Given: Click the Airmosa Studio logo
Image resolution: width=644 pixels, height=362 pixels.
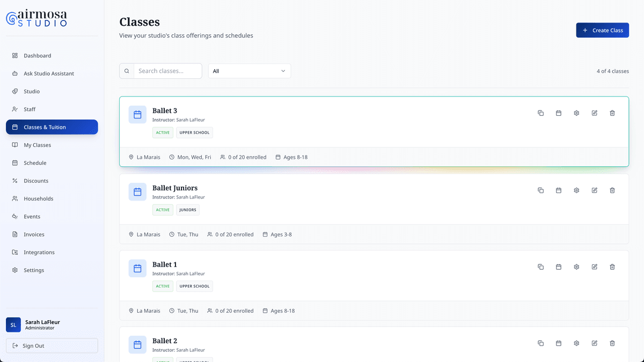Looking at the screenshot, I should 36,18.
